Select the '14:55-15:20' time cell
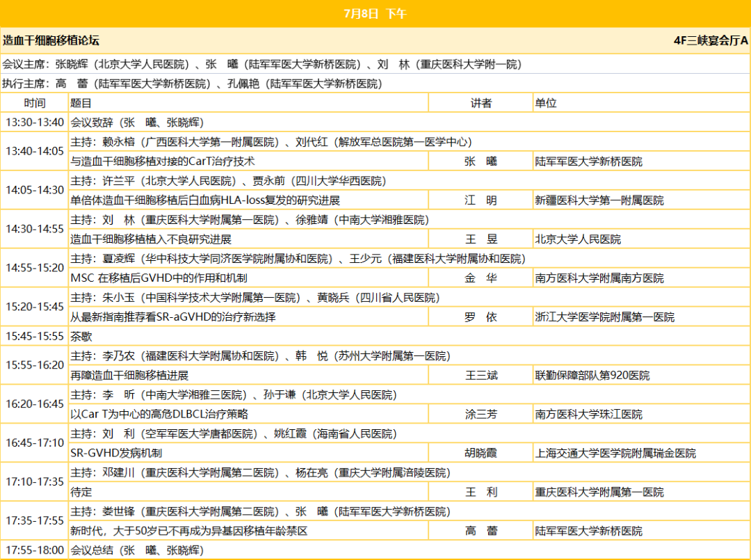The height and width of the screenshot is (560, 751). [35, 268]
